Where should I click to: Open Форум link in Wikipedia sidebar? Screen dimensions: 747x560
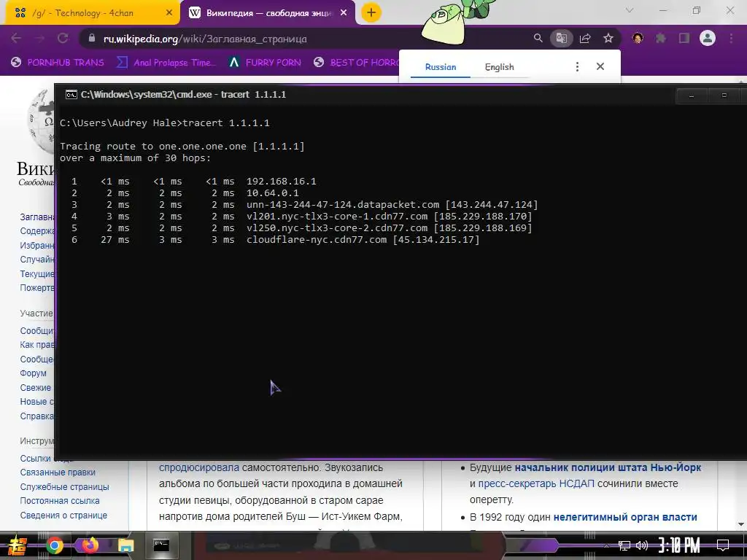coord(34,373)
